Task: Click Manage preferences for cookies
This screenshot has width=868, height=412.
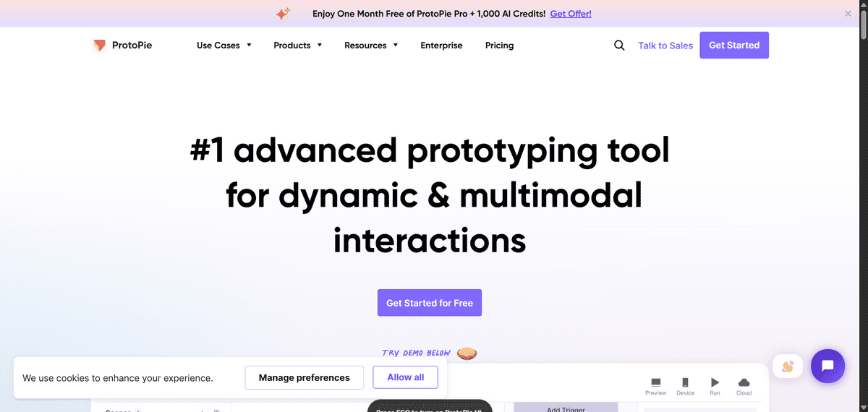Action: [x=304, y=377]
